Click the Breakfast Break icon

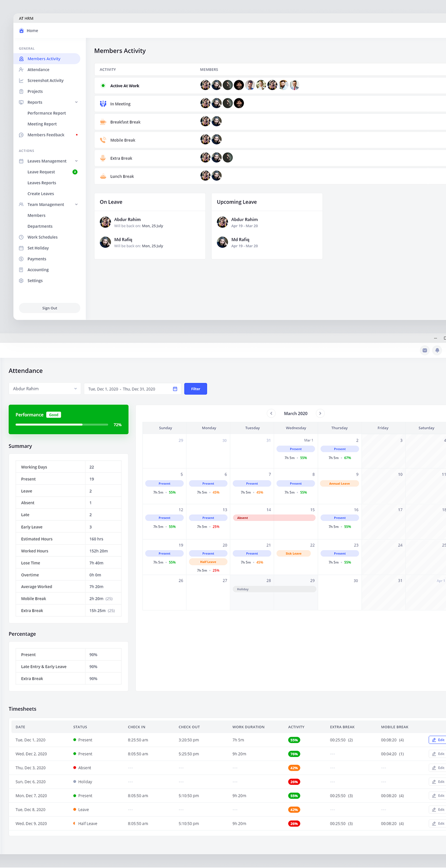pyautogui.click(x=103, y=122)
